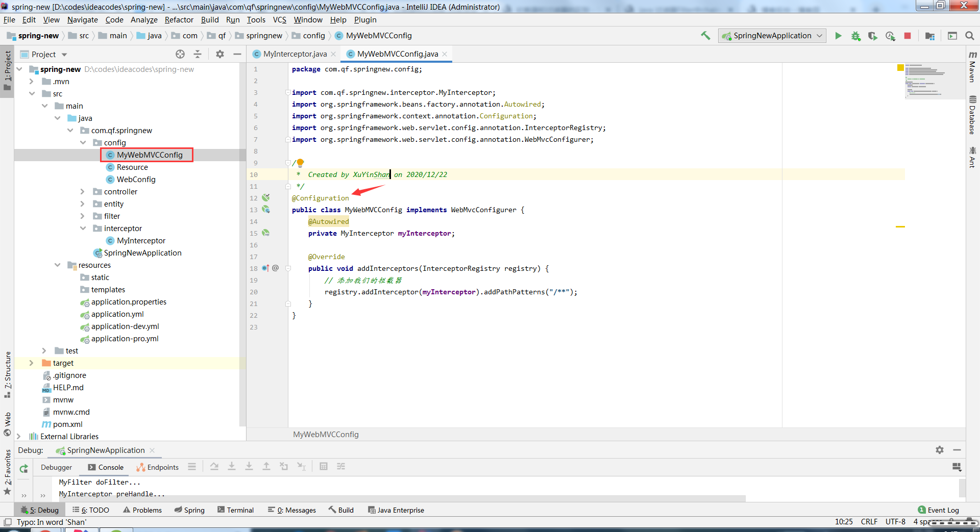Open the SpringNewApplication run configuration dropdown
This screenshot has width=980, height=532.
tap(772, 36)
